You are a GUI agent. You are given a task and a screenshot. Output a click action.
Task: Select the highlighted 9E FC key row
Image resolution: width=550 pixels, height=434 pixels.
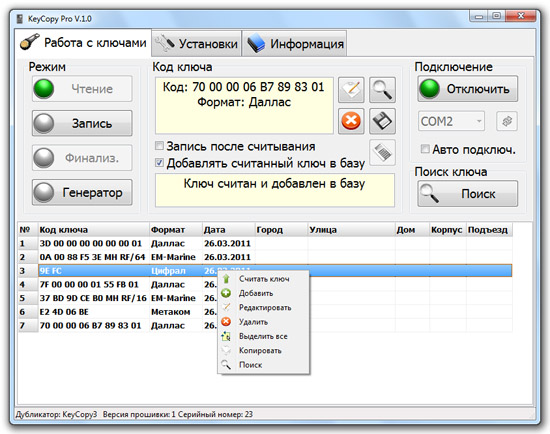coord(265,271)
